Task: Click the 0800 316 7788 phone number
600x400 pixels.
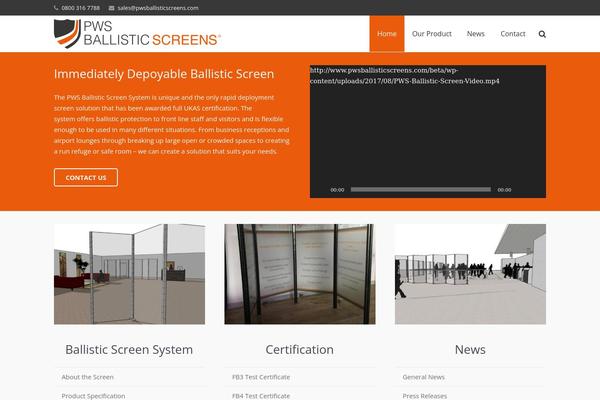Action: click(80, 8)
